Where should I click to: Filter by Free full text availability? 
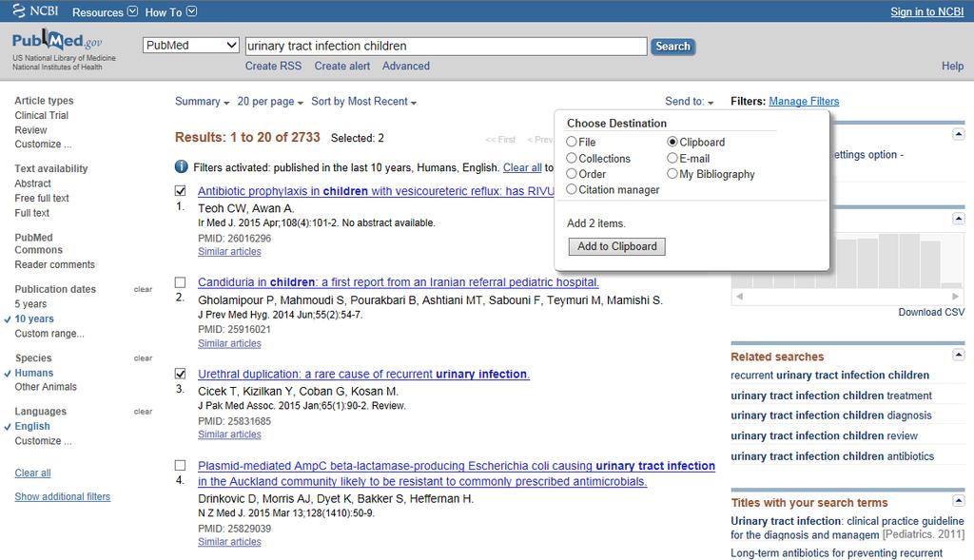click(42, 198)
